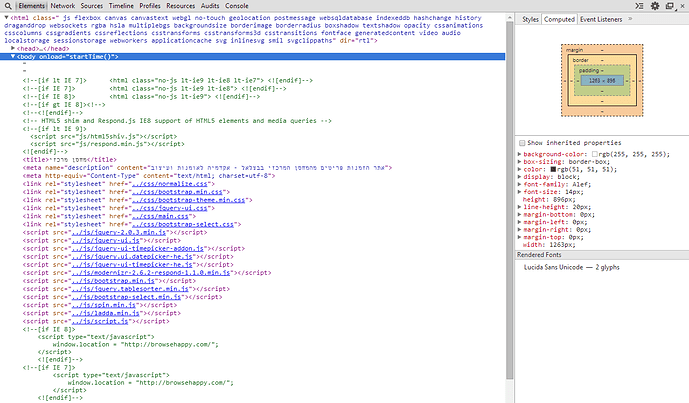Image resolution: width=689 pixels, height=403 pixels.
Task: Expand the box-sizing computed property
Action: coord(519,162)
